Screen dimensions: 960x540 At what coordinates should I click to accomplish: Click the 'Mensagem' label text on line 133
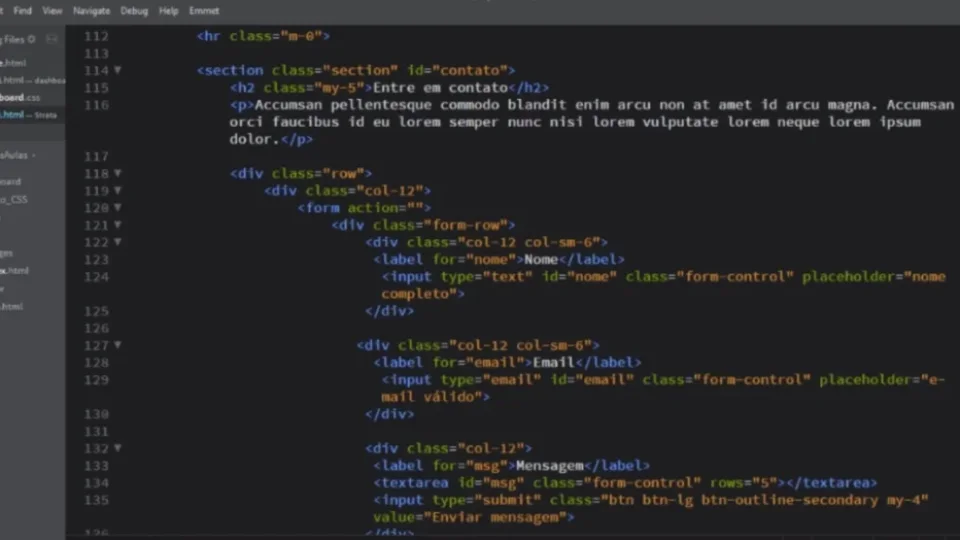550,465
